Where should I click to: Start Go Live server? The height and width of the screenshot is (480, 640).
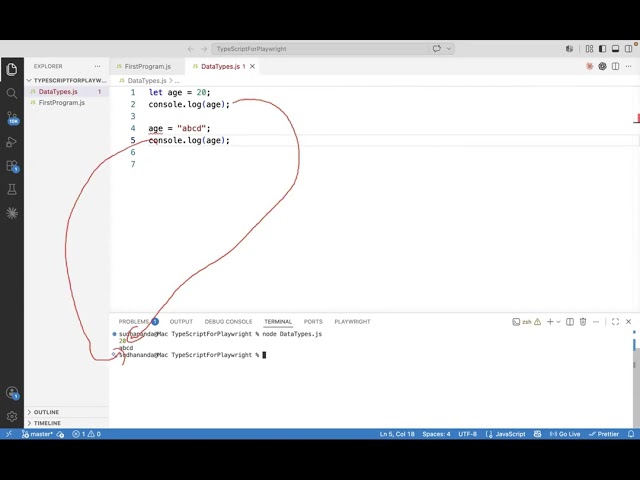point(565,434)
